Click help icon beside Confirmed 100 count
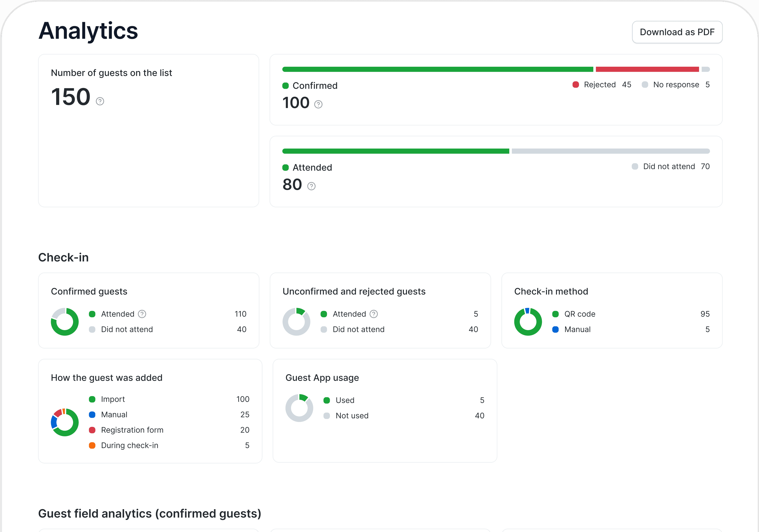 [318, 104]
